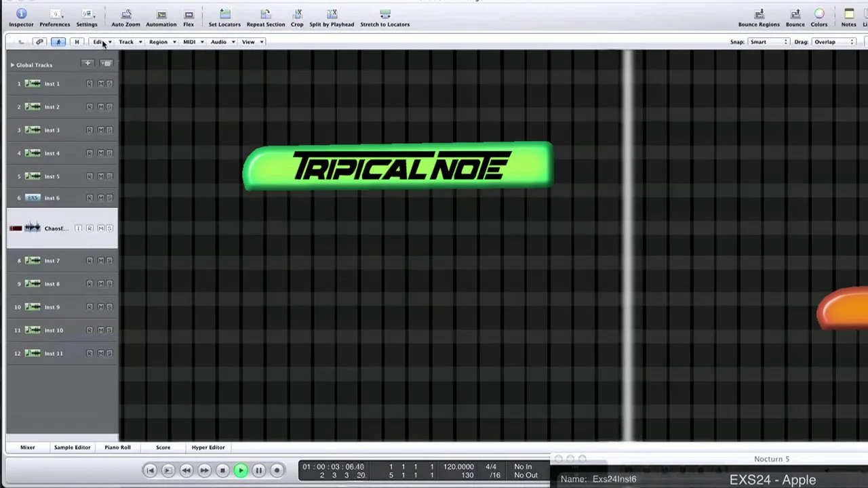Click the Rewind transport button
This screenshot has height=488, width=868.
186,470
